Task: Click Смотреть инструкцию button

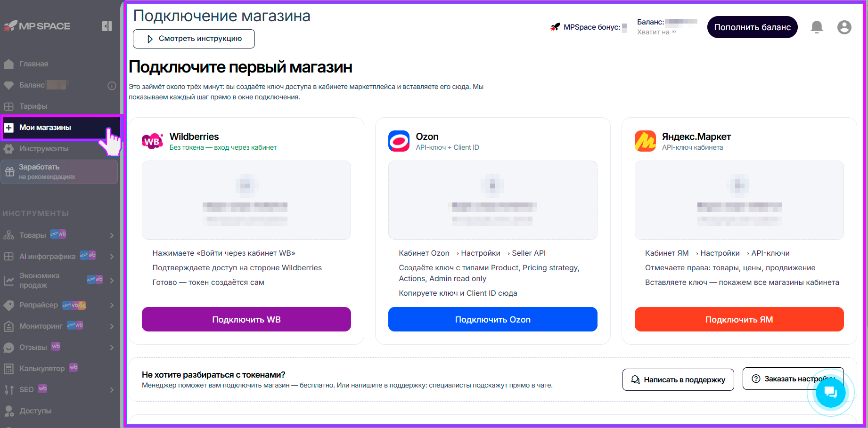Action: [194, 39]
